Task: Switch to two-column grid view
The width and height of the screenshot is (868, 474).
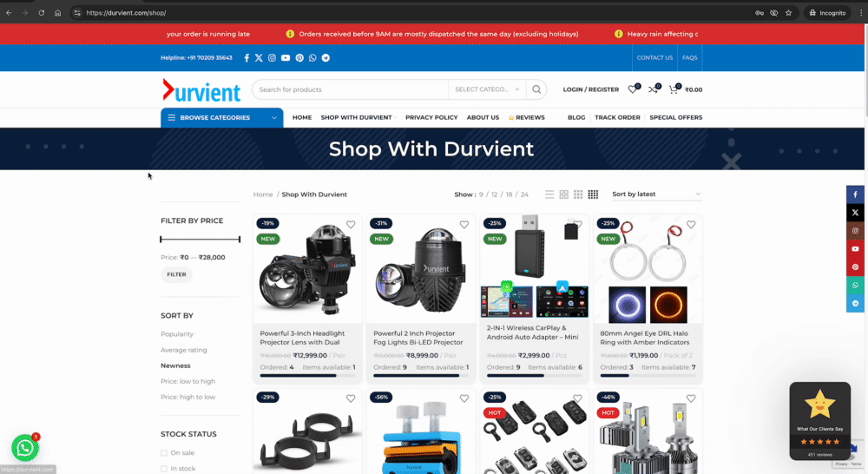Action: coord(563,194)
